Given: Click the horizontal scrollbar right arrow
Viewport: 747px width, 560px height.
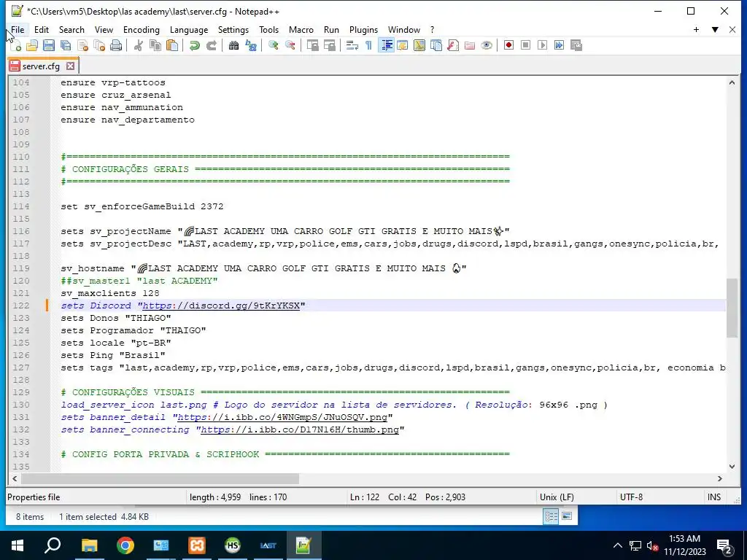Looking at the screenshot, I should 720,478.
